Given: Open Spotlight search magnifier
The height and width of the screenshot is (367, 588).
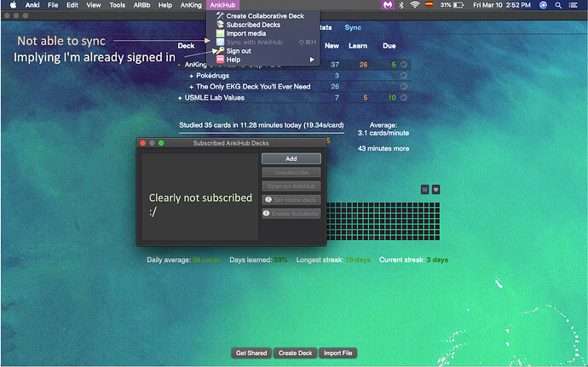Looking at the screenshot, I should pos(558,5).
